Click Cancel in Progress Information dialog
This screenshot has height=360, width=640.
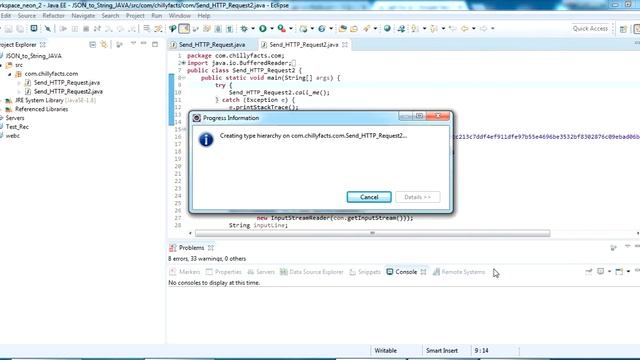pos(369,197)
